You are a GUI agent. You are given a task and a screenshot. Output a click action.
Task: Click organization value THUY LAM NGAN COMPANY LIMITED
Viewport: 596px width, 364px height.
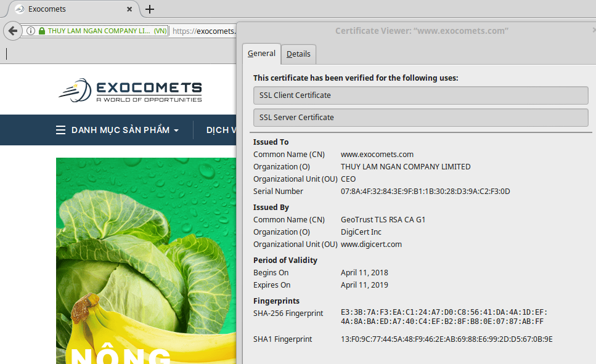pos(406,166)
